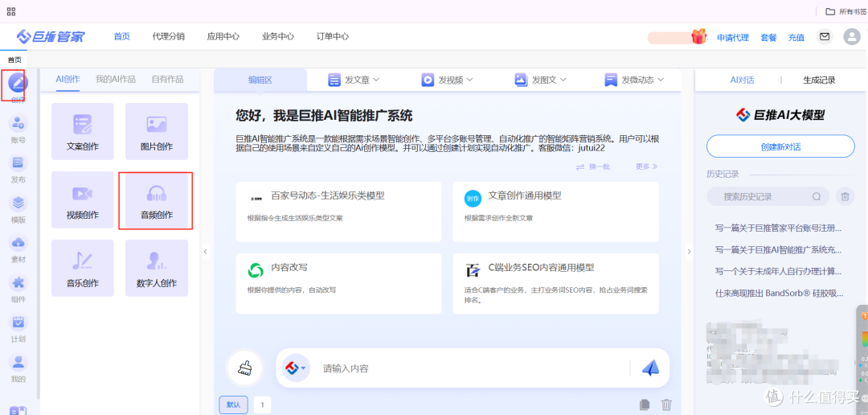The width and height of the screenshot is (868, 415).
Task: Open 应用中心 in top navigation
Action: [x=223, y=36]
